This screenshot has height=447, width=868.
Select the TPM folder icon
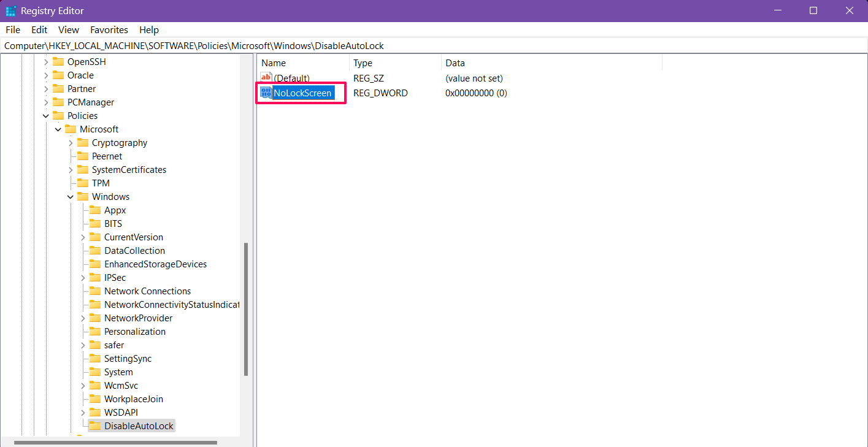point(83,183)
